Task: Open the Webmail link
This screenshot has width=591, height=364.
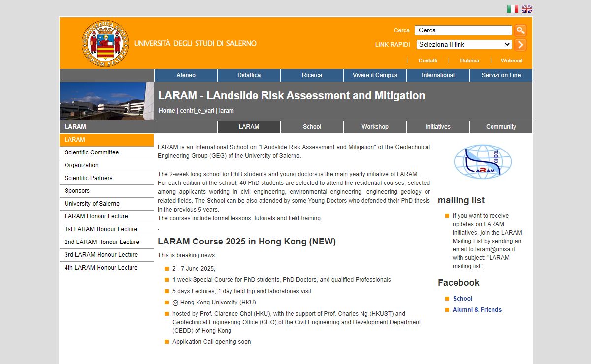Action: [x=511, y=61]
